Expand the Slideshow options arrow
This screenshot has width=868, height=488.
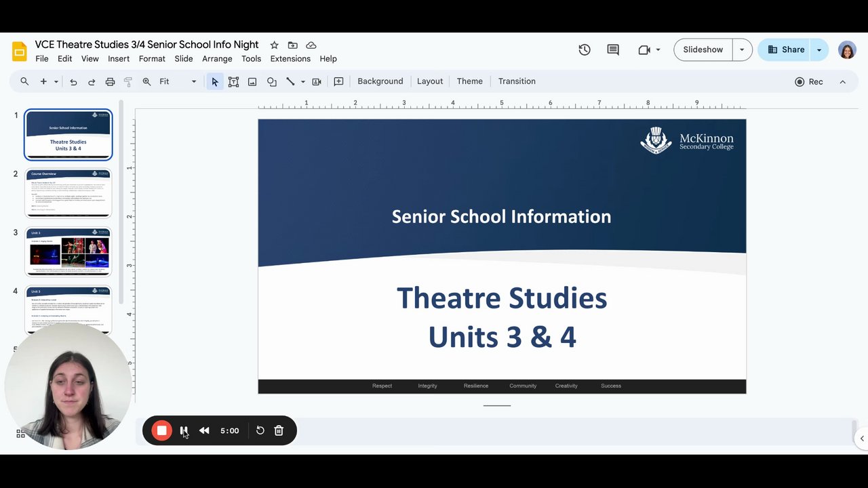tap(742, 49)
